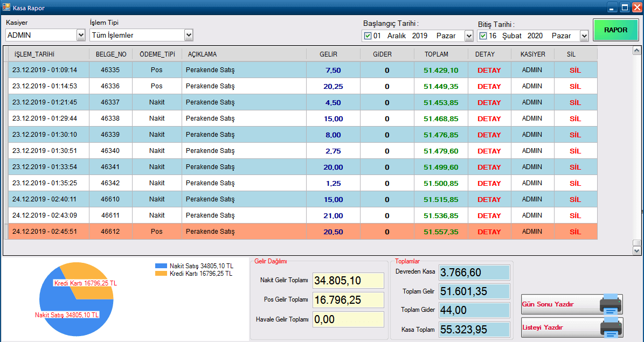This screenshot has height=342, width=644.
Task: Toggle the Başlangıç Tarihi date checkbox
Action: (368, 36)
